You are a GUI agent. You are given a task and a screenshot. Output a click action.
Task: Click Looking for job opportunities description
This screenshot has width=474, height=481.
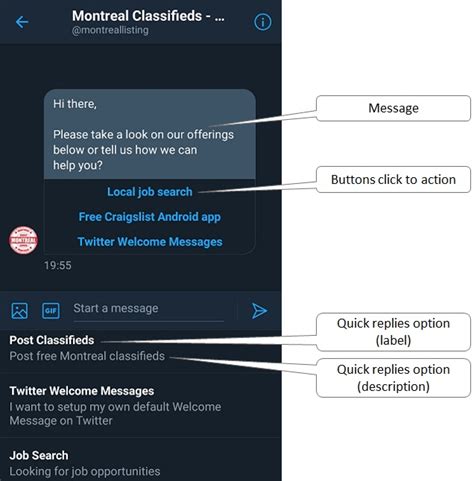85,471
